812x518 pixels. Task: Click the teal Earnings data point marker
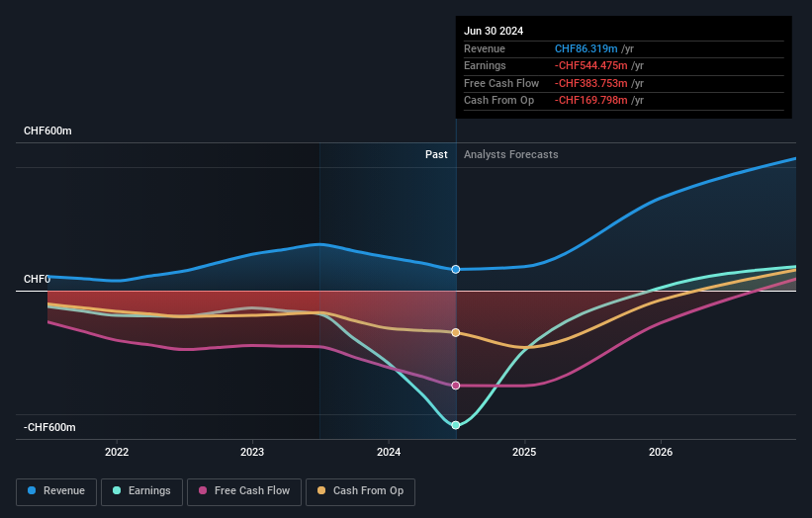[x=456, y=425]
